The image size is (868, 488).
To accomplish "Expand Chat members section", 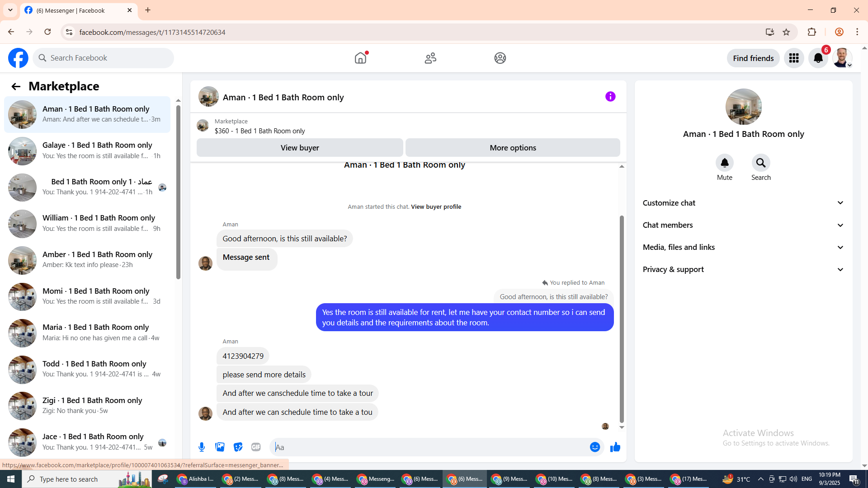I will [x=743, y=225].
